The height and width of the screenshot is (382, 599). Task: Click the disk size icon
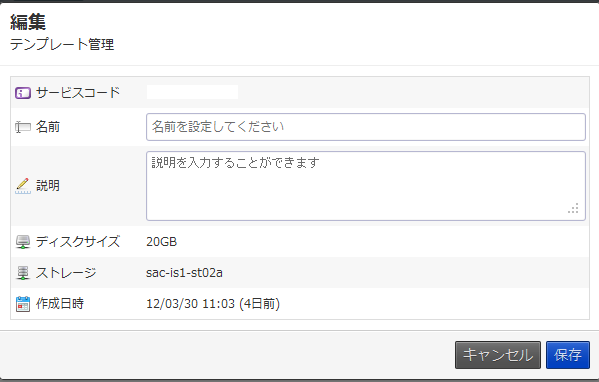23,242
